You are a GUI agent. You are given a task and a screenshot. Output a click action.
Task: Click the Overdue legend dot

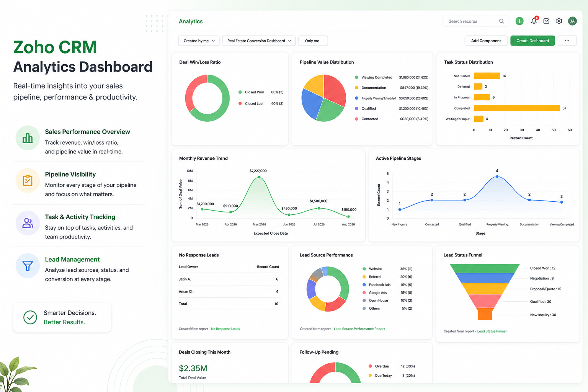tap(370, 366)
